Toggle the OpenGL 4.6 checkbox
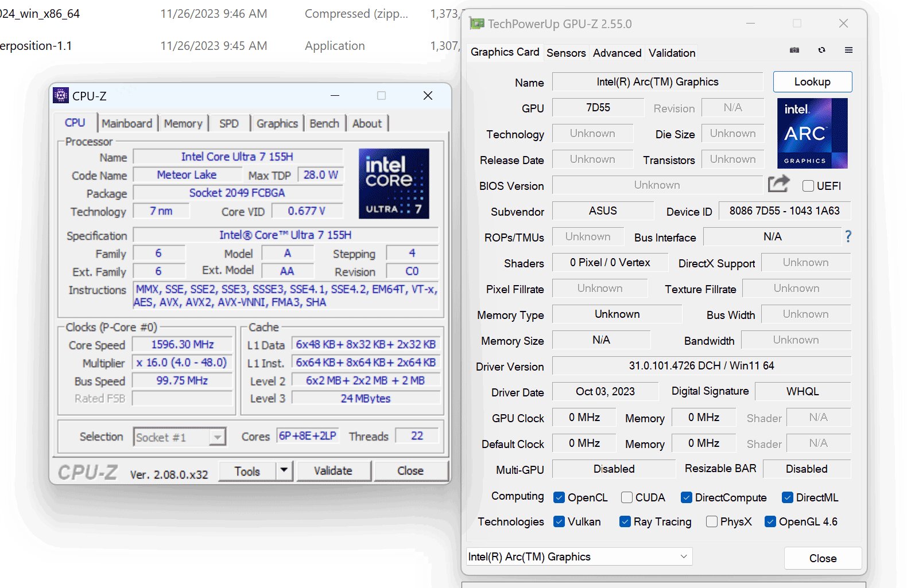 [x=770, y=521]
